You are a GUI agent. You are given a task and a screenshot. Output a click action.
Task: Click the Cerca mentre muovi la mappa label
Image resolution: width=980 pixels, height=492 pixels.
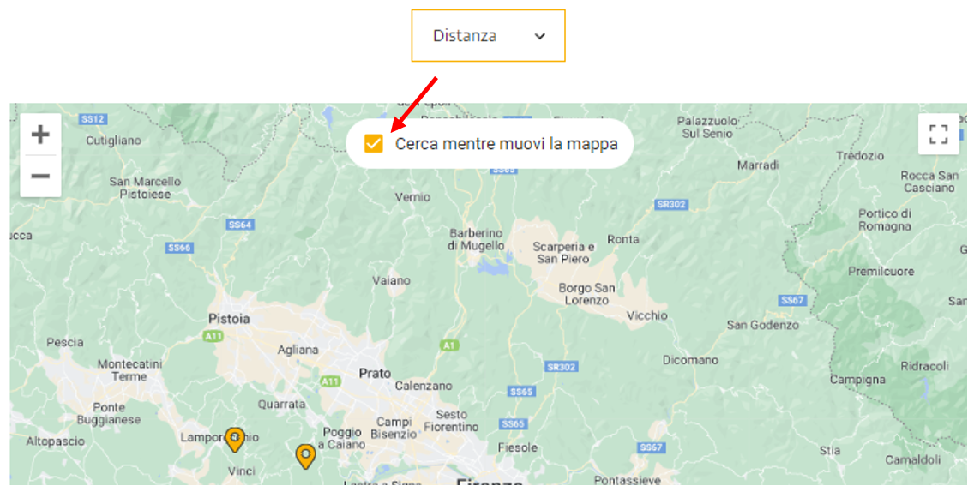point(506,144)
